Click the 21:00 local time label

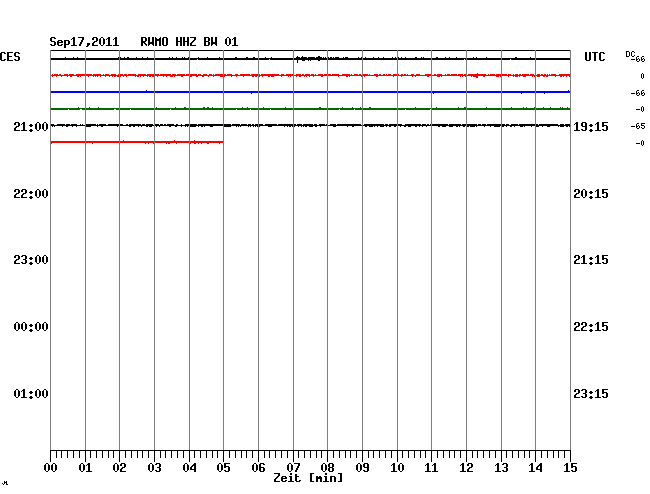31,127
